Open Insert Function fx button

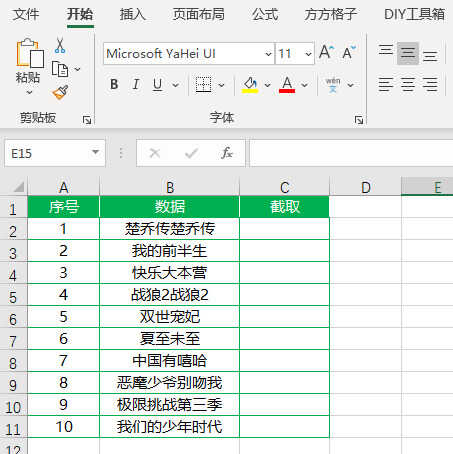227,153
